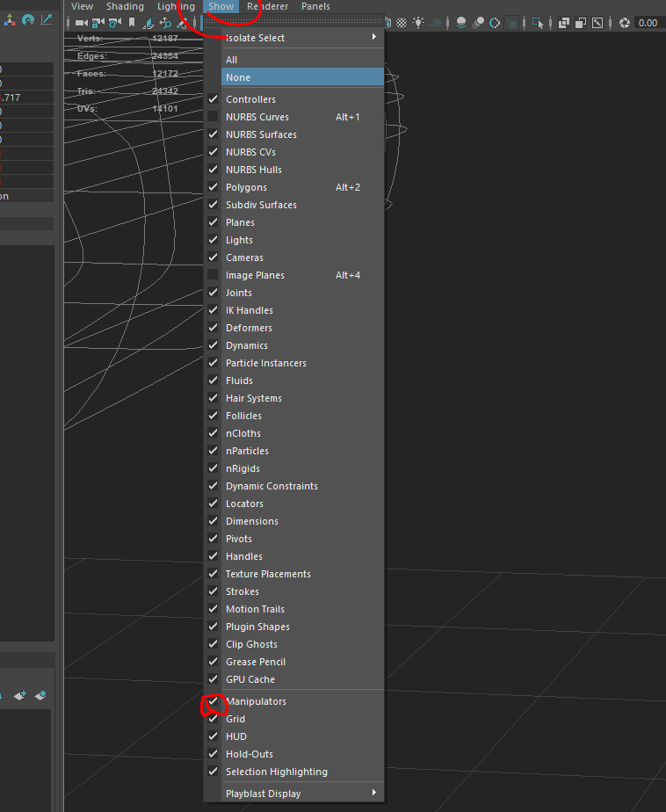The image size is (666, 812).
Task: Toggle the X-Ray overlapping squares icon
Action: point(564,23)
